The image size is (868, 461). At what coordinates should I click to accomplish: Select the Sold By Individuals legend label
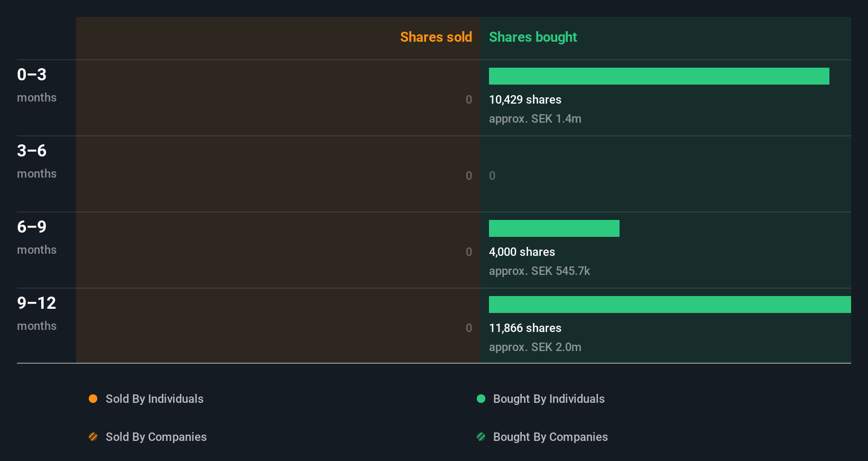[x=154, y=399]
